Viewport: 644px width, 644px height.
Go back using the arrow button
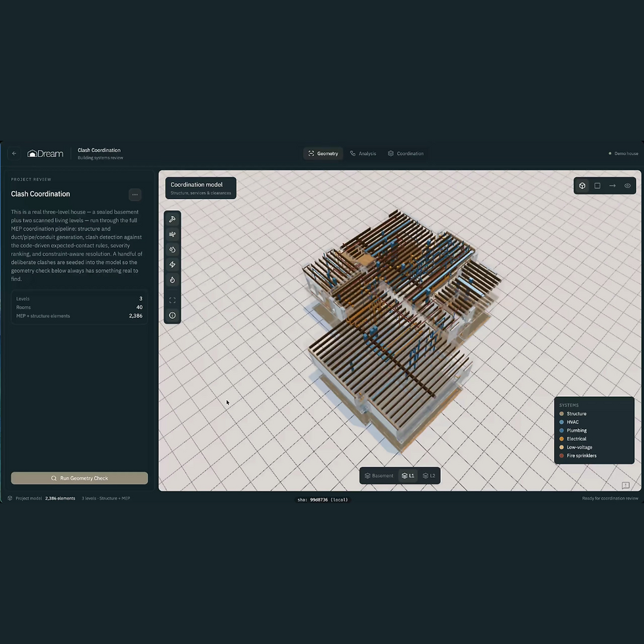(14, 154)
